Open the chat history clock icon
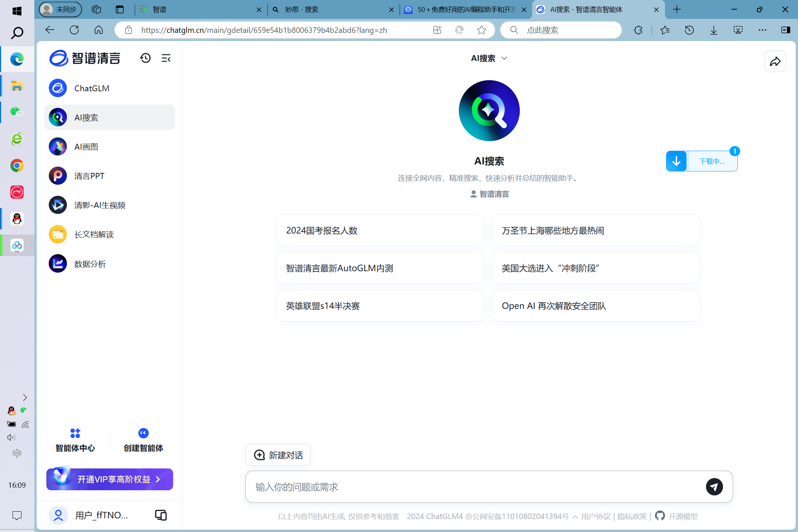 click(145, 58)
